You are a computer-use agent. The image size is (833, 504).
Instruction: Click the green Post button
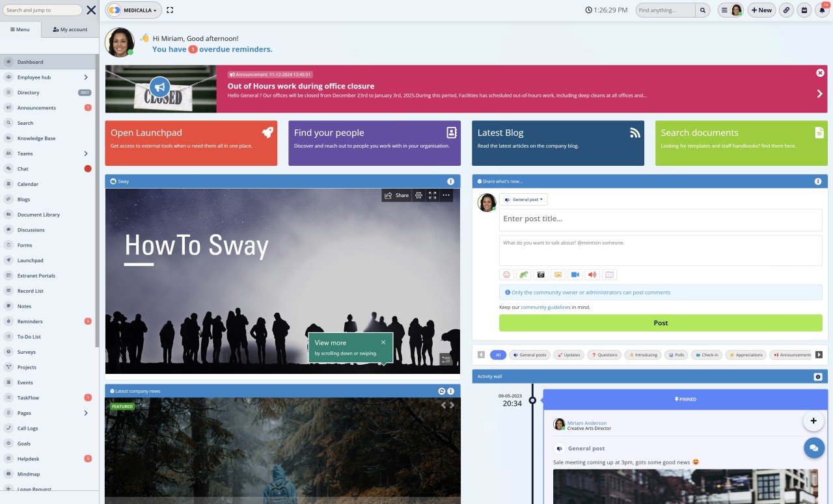660,323
